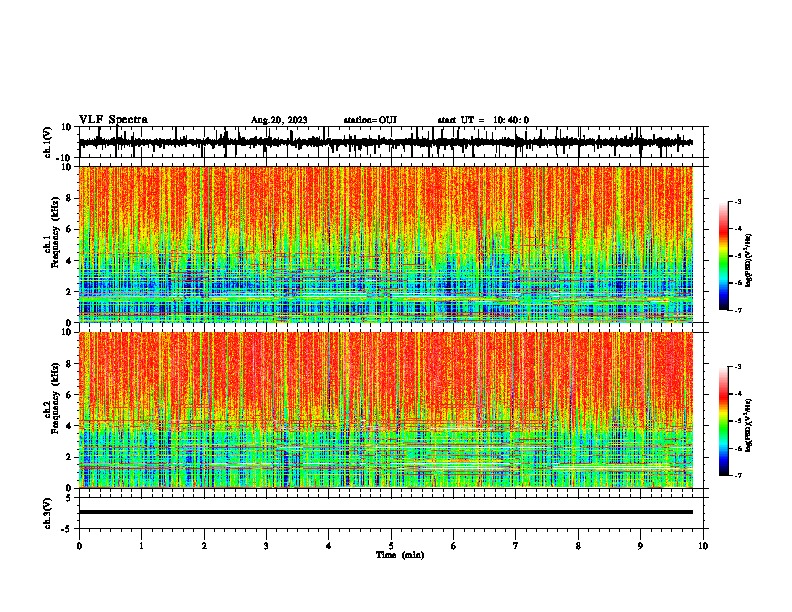Viewport: 792px width, 612px height.
Task: Click the ch.3 flat black signal line
Action: pos(385,512)
